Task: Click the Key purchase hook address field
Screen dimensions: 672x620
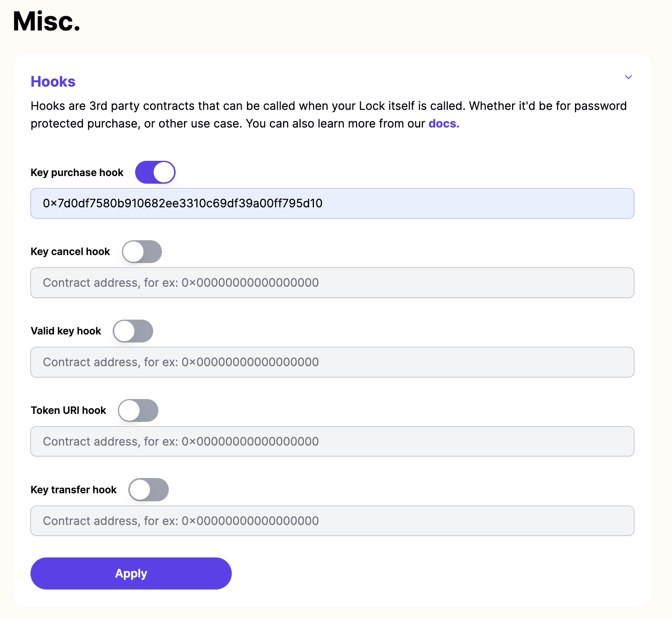Action: (x=332, y=203)
